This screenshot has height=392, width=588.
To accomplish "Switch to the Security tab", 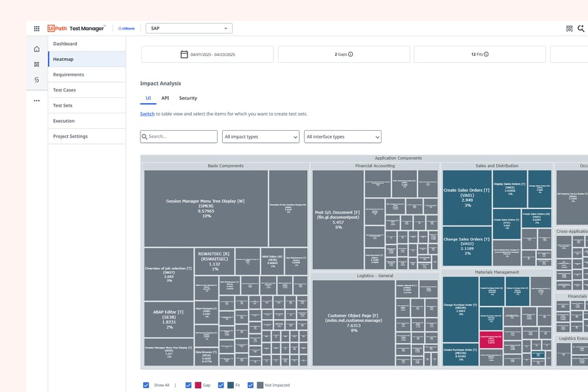I will [x=188, y=98].
